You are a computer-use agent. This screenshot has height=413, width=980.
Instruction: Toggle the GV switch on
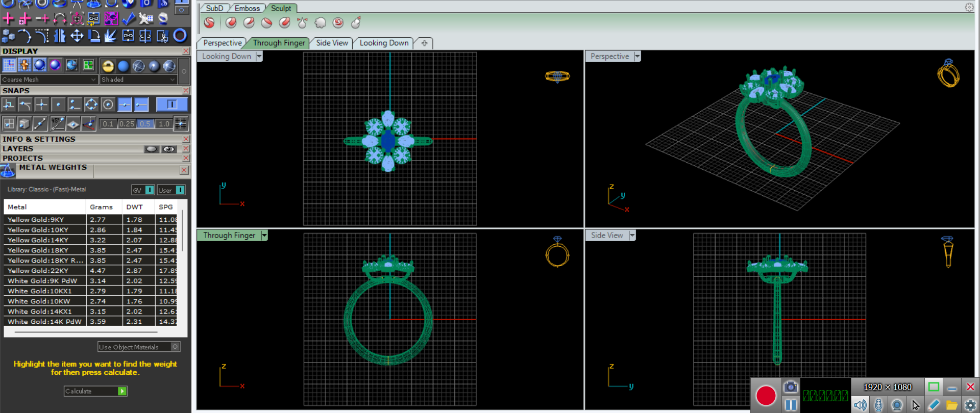point(150,190)
